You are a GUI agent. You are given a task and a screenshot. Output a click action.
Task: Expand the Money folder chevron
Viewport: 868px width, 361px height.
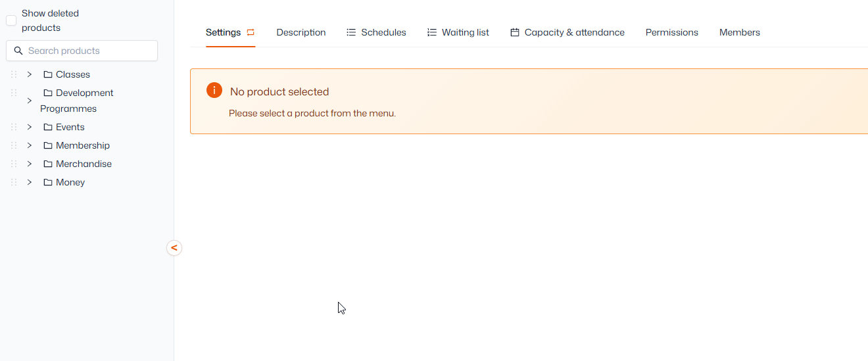[30, 182]
